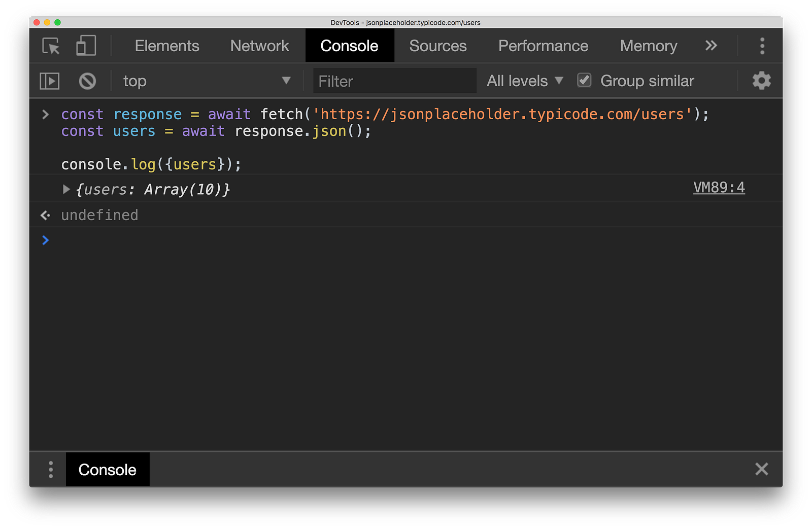Image resolution: width=812 pixels, height=529 pixels.
Task: Focus the Filter input field
Action: [395, 81]
